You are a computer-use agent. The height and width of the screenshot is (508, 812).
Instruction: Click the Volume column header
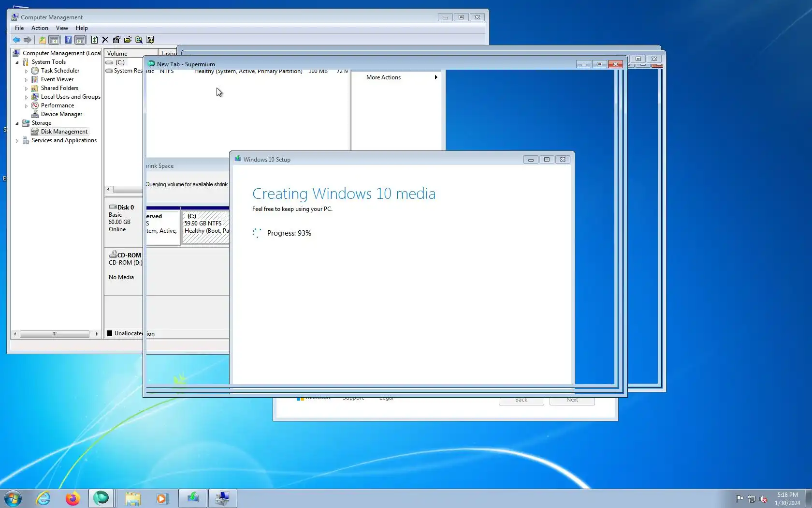point(131,53)
